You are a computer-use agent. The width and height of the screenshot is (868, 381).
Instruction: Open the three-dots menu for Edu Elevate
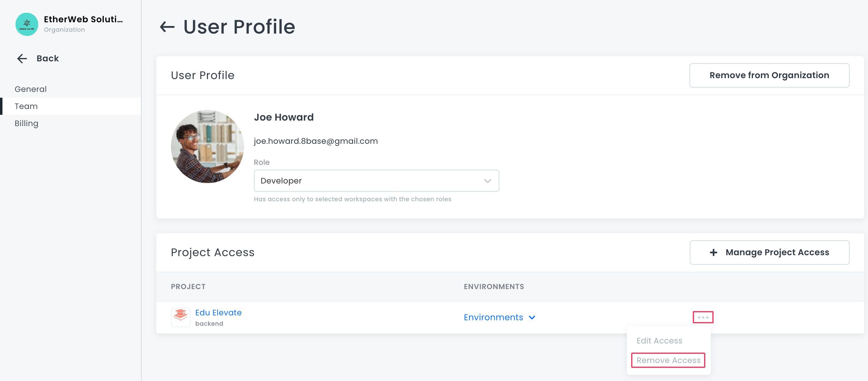[x=703, y=317]
